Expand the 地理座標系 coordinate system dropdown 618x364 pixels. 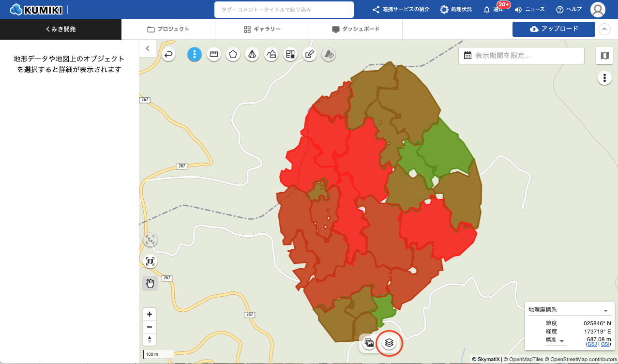tap(605, 310)
